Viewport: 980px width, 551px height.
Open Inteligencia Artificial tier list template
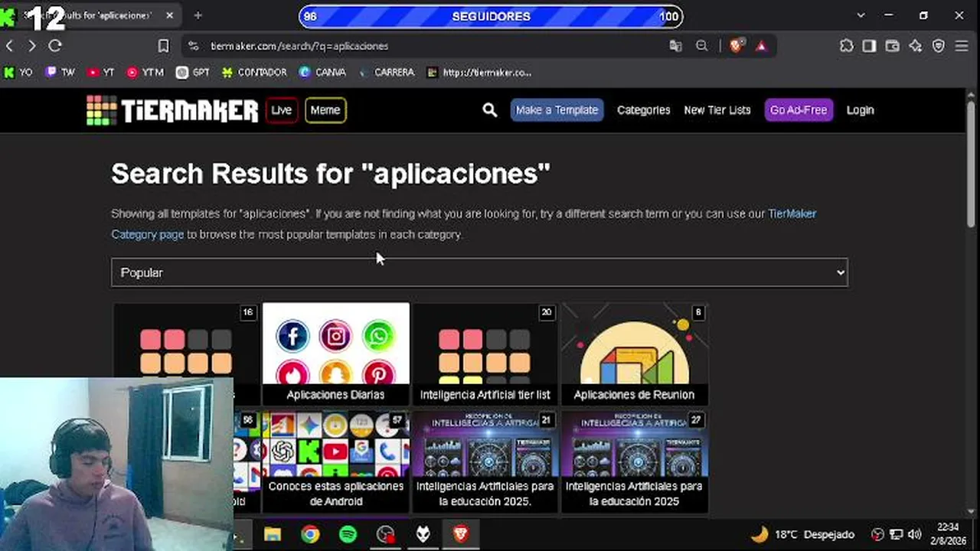coord(485,354)
